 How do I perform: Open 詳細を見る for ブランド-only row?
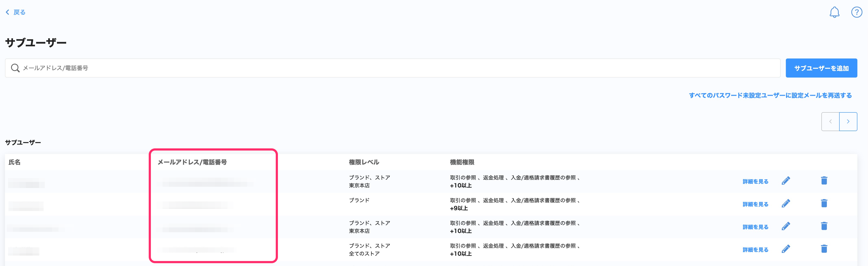755,204
